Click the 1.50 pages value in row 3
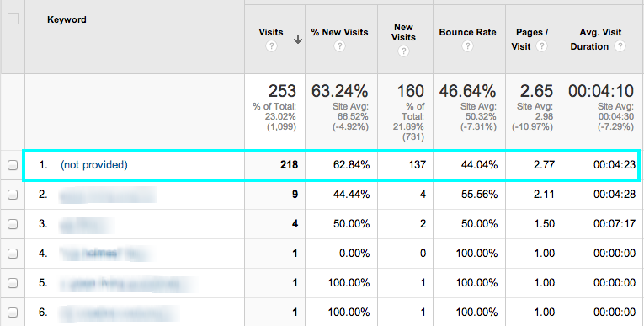The height and width of the screenshot is (326, 644). [x=544, y=224]
